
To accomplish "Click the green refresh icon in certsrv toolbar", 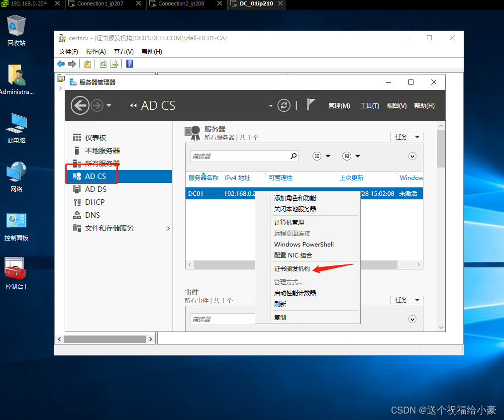I will coord(103,64).
